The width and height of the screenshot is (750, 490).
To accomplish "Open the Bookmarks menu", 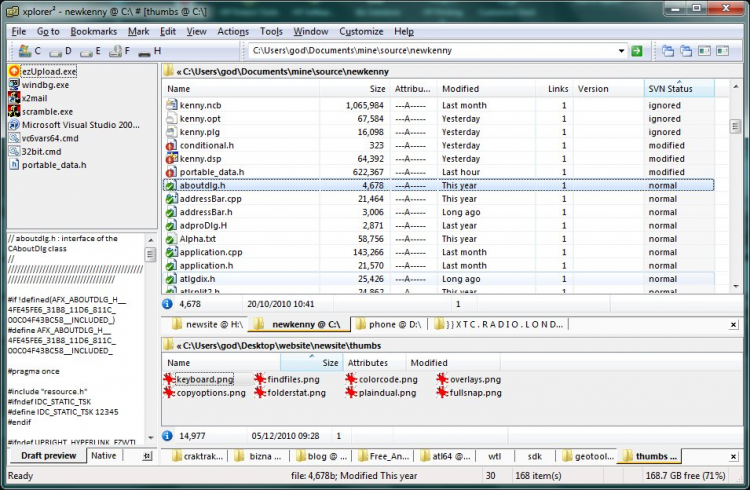I will click(x=94, y=32).
